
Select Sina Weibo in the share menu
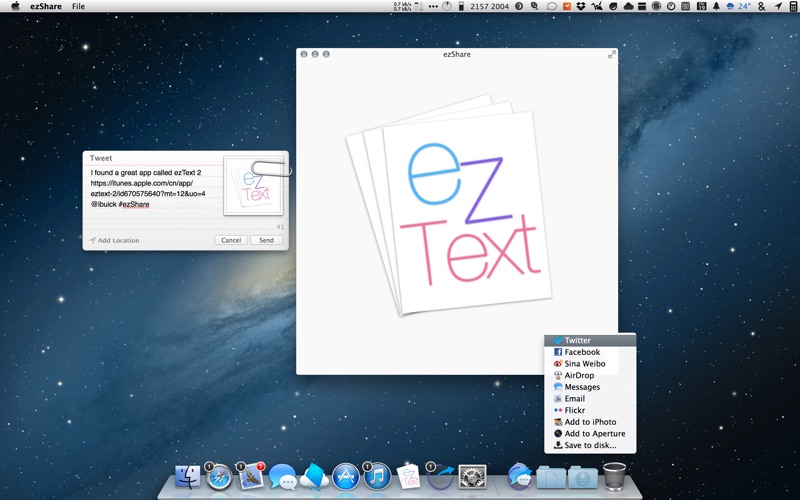pyautogui.click(x=590, y=364)
